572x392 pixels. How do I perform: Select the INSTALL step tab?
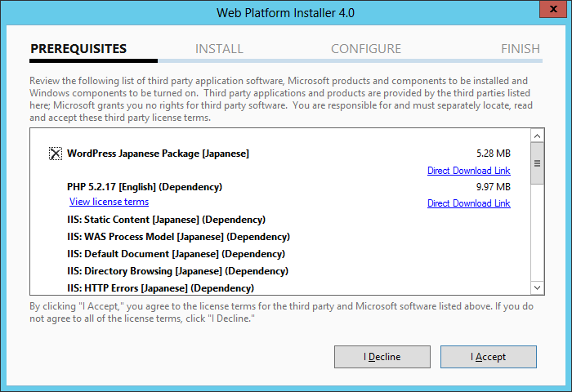[219, 48]
